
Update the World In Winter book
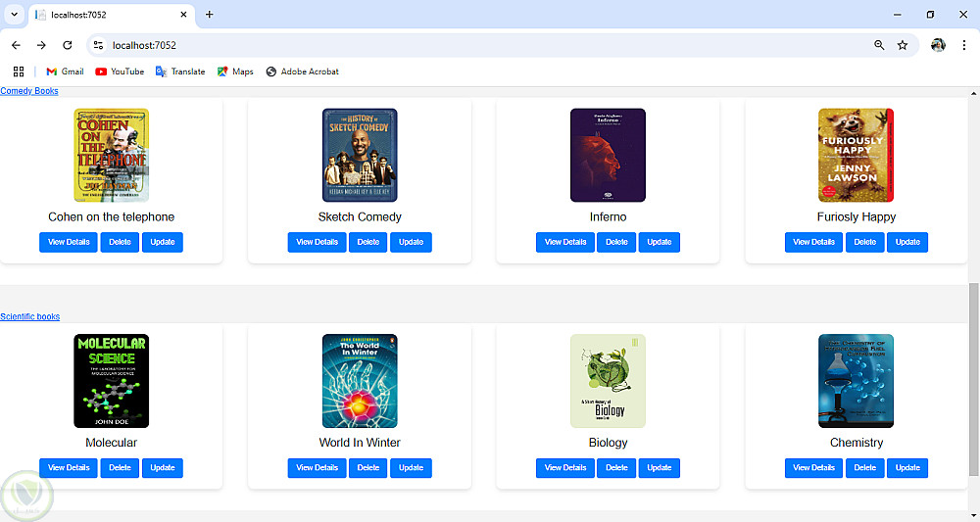pos(411,468)
